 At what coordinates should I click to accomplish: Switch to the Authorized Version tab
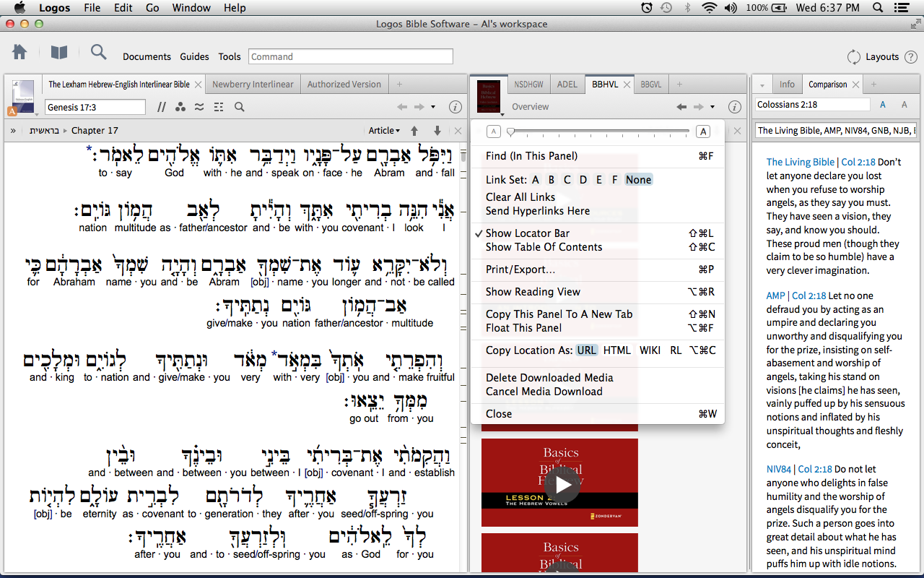(344, 85)
